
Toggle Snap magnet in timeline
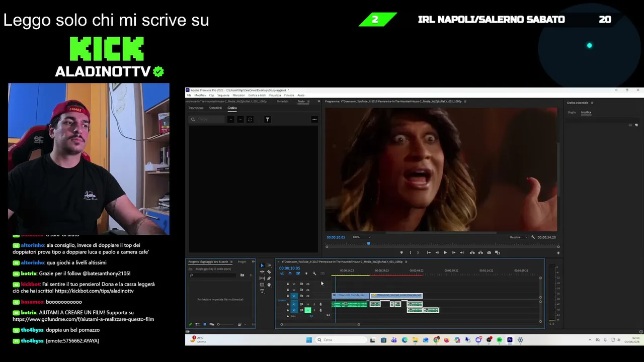[x=290, y=274]
